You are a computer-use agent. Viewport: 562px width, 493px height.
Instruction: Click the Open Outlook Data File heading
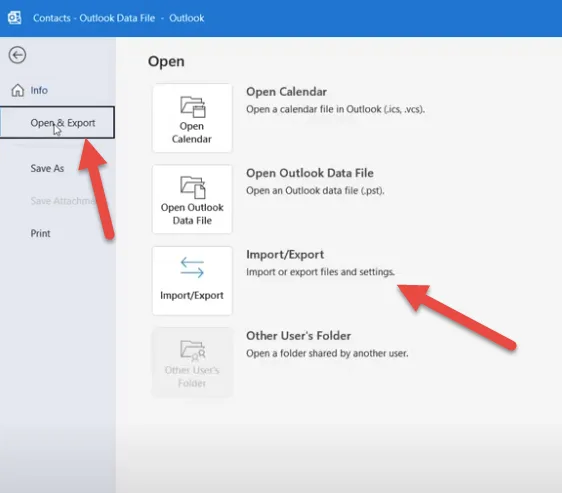310,173
